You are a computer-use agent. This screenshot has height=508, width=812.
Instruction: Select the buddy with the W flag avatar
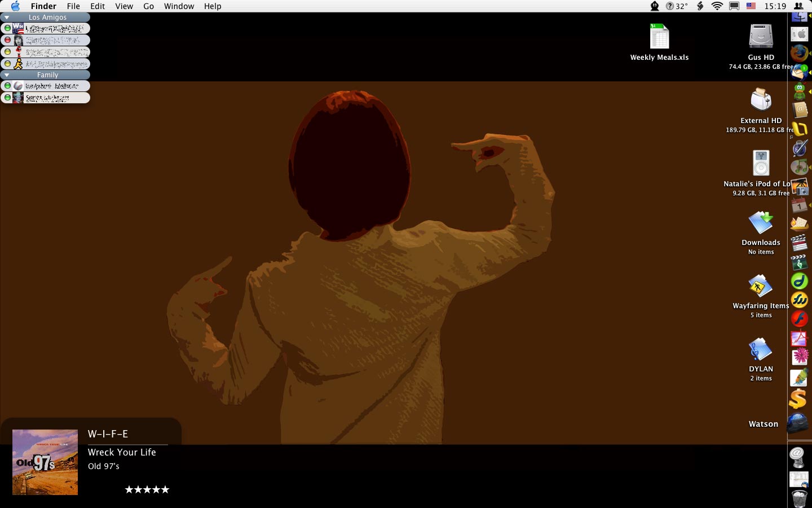[x=46, y=28]
